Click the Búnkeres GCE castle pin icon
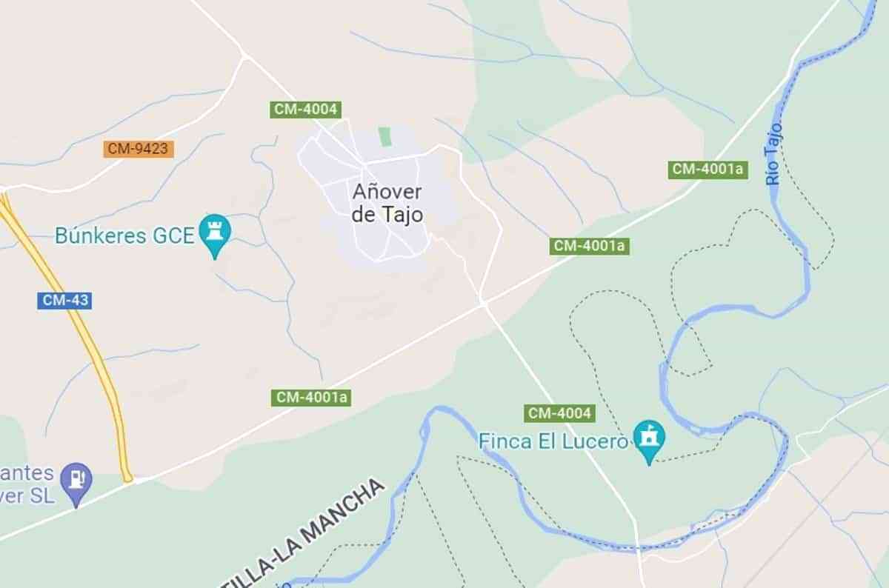 (x=216, y=235)
